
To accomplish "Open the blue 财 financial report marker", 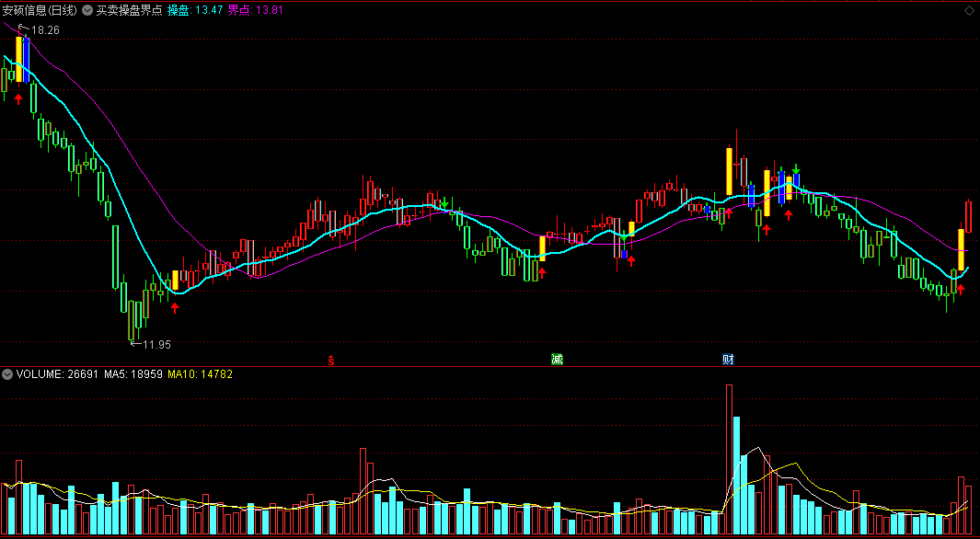I will [728, 360].
